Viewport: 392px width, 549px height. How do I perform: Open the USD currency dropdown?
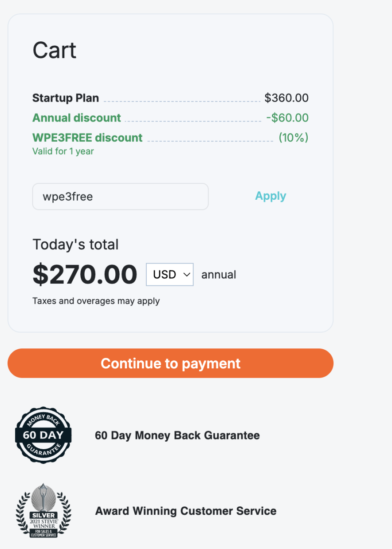(170, 275)
